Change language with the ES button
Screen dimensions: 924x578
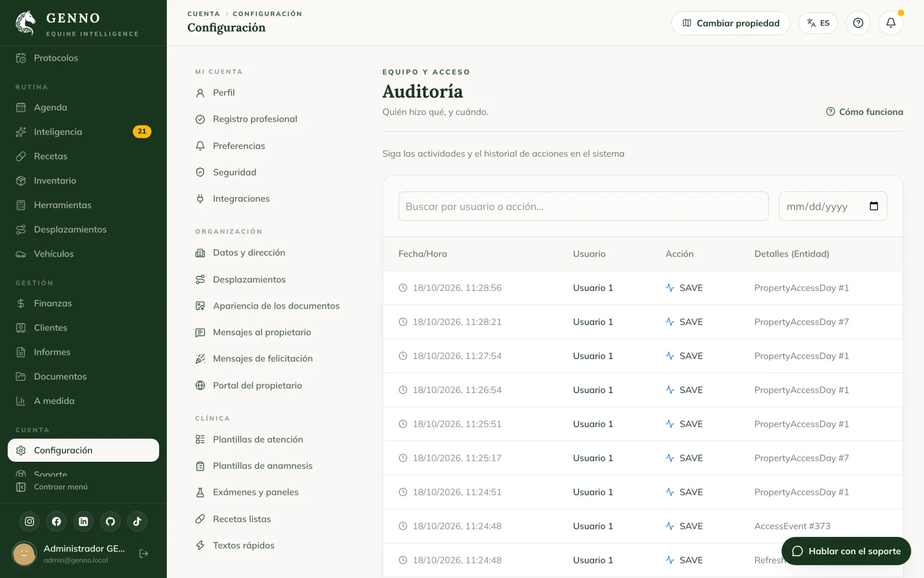818,23
